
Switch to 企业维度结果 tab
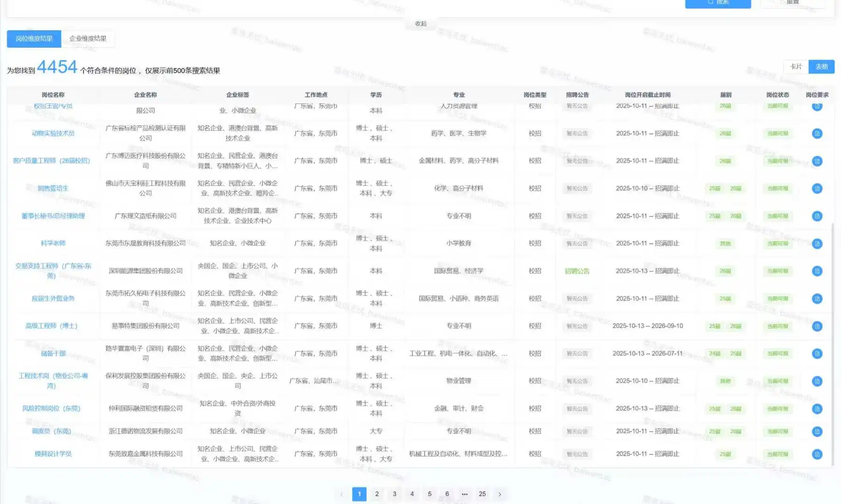coord(88,39)
